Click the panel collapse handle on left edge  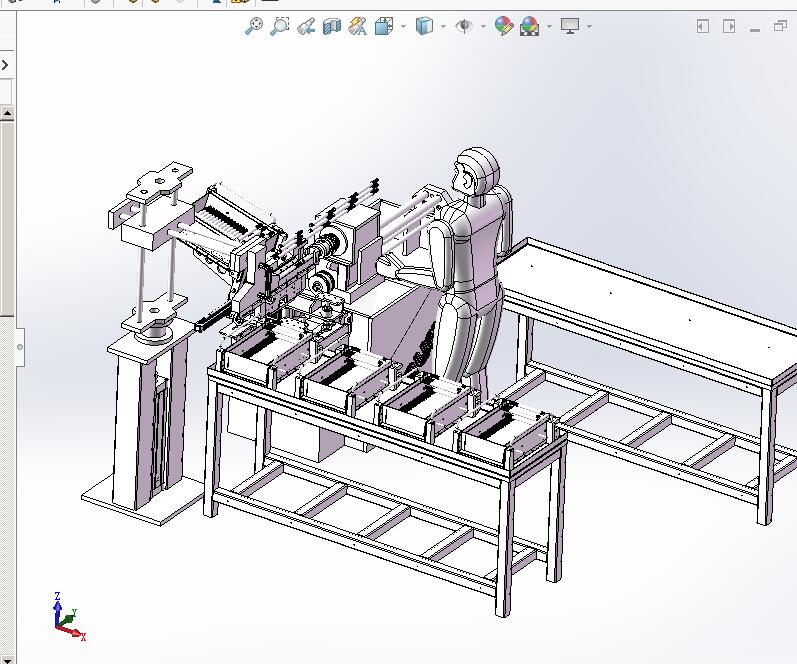click(20, 347)
